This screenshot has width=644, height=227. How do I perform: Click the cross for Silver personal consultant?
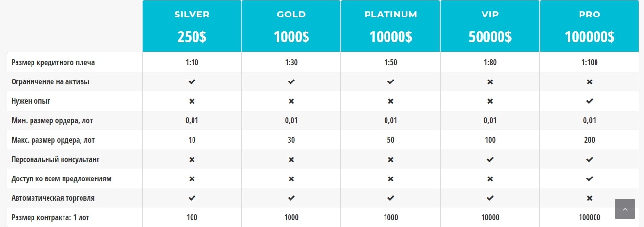tap(192, 160)
